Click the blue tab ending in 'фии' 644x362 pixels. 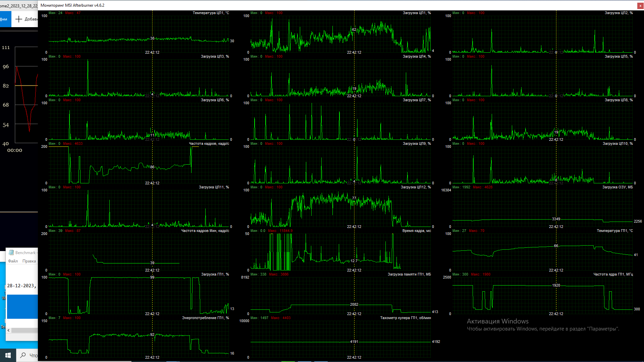5,19
